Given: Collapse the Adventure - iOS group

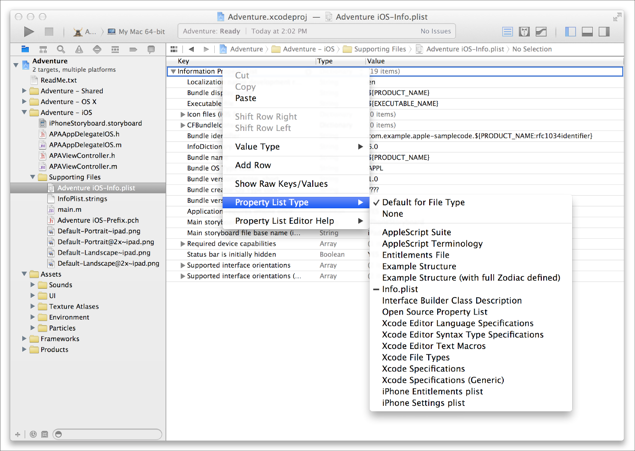Looking at the screenshot, I should [x=24, y=112].
